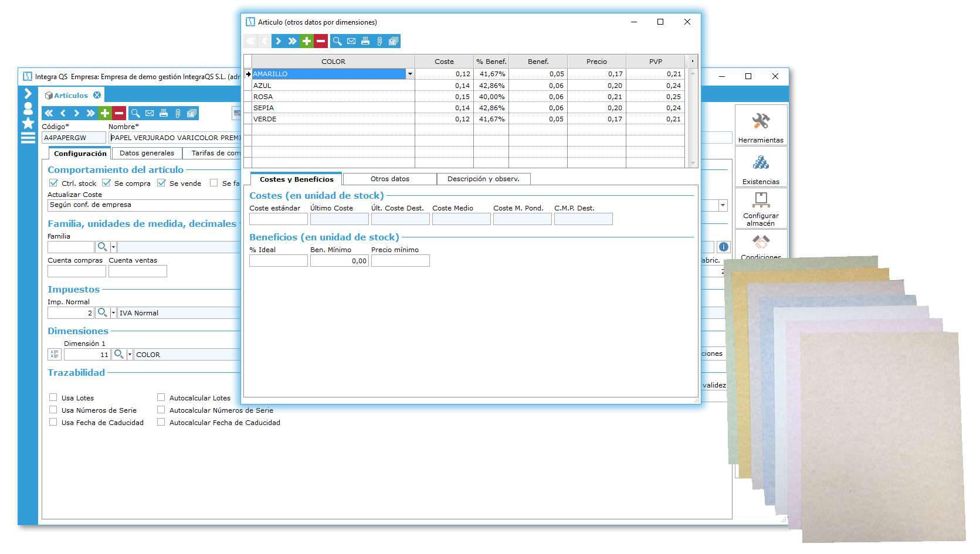Switch to the Otros datos tab
Viewport: 980px width, 554px height.
coord(389,179)
